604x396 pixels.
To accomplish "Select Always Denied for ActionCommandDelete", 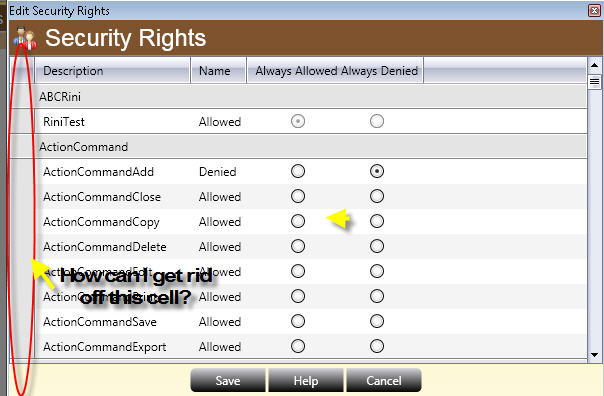I will click(x=377, y=247).
